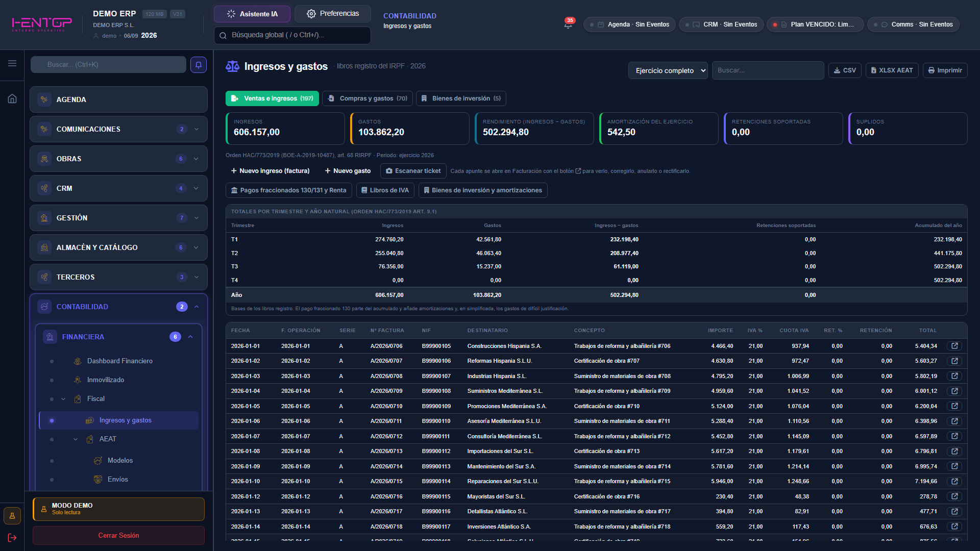The image size is (980, 551).
Task: Switch to the Ventas e ingresos tab
Action: [x=272, y=98]
